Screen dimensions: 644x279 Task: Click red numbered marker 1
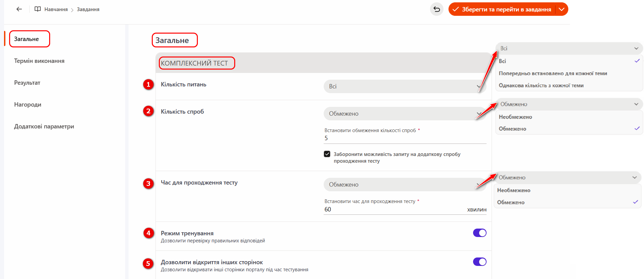(148, 84)
